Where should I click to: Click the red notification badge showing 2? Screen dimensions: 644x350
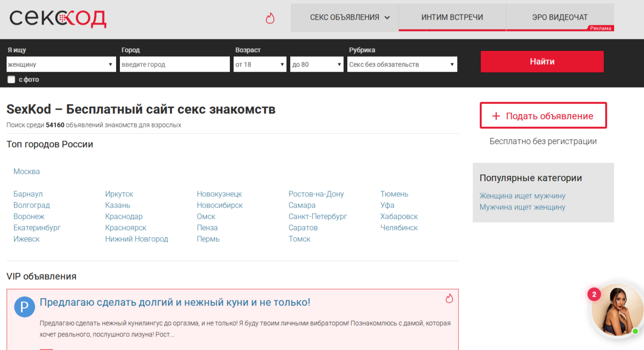point(594,295)
